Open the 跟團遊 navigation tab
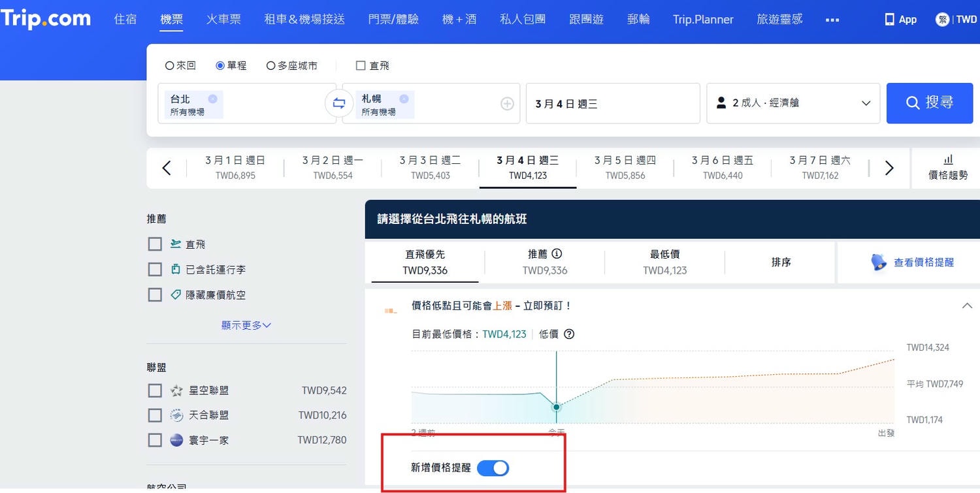The width and height of the screenshot is (980, 493). tap(586, 20)
